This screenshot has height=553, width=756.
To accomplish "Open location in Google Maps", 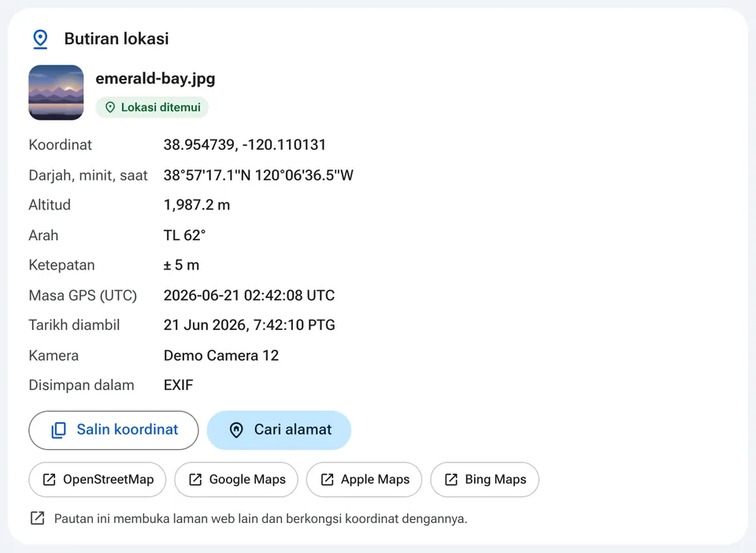I will (236, 479).
